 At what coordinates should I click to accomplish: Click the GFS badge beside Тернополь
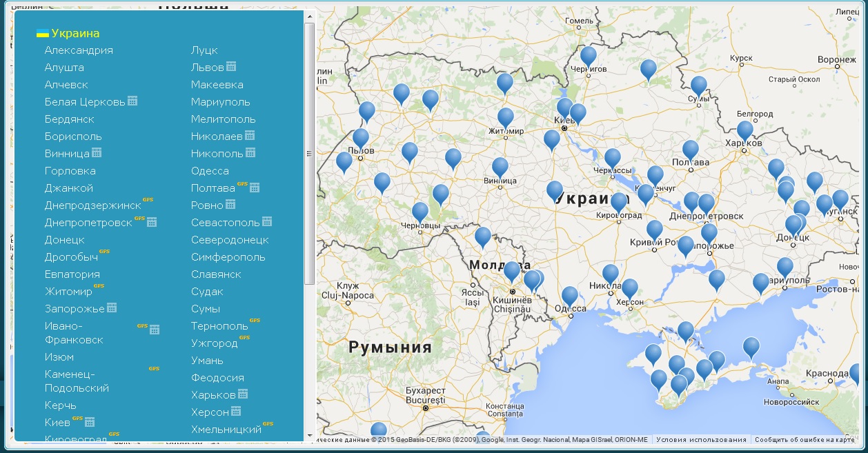(x=255, y=321)
